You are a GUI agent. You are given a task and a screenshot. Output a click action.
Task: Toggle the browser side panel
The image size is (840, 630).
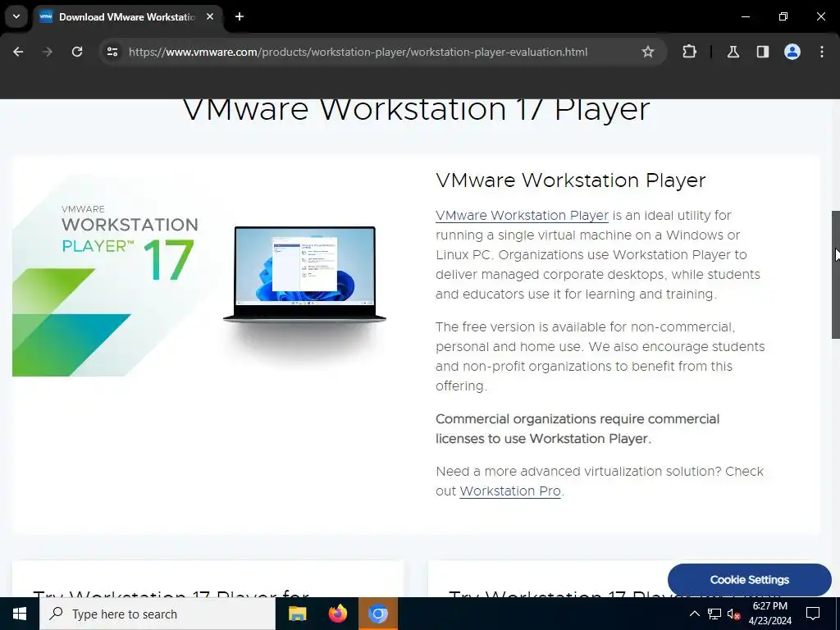coord(762,52)
